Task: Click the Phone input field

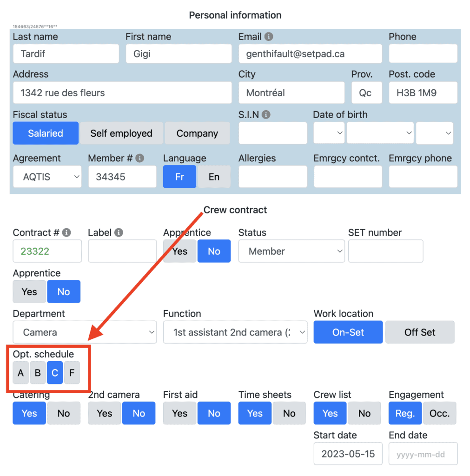Action: point(423,54)
